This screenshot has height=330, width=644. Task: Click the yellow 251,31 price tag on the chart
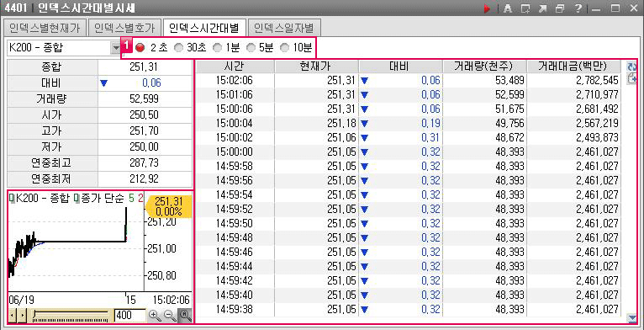click(x=168, y=206)
